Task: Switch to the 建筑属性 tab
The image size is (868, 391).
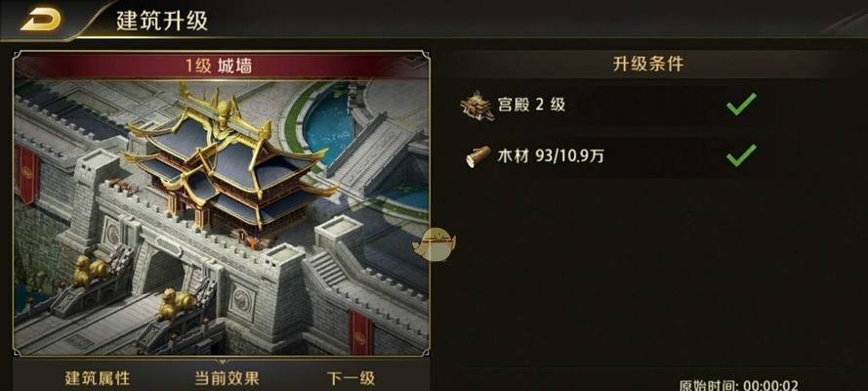Action: [98, 378]
